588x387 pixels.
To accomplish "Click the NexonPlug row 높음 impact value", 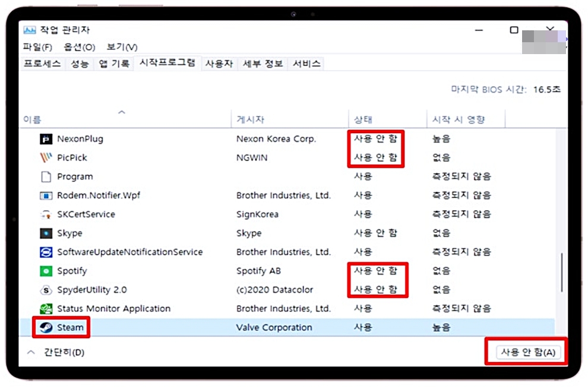I will coord(441,139).
